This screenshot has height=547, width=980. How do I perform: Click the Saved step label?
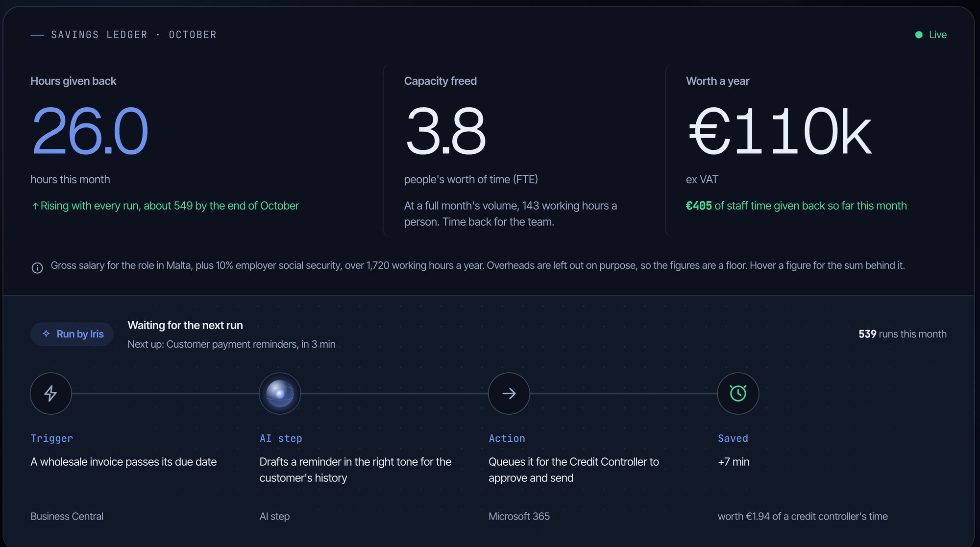tap(733, 438)
